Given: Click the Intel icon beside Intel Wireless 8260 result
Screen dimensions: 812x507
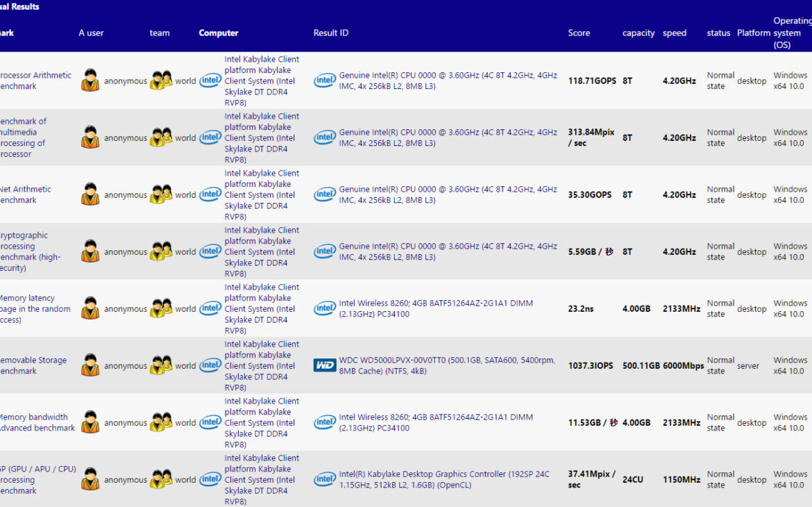Looking at the screenshot, I should coord(325,308).
